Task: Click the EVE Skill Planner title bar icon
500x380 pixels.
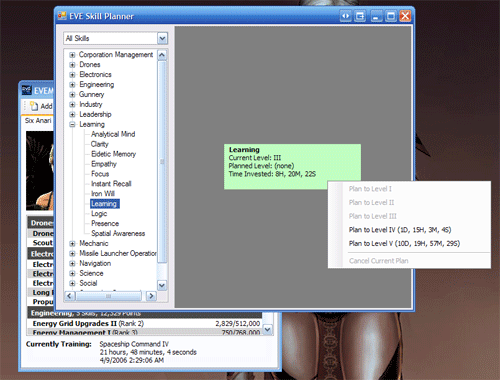Action: point(62,16)
